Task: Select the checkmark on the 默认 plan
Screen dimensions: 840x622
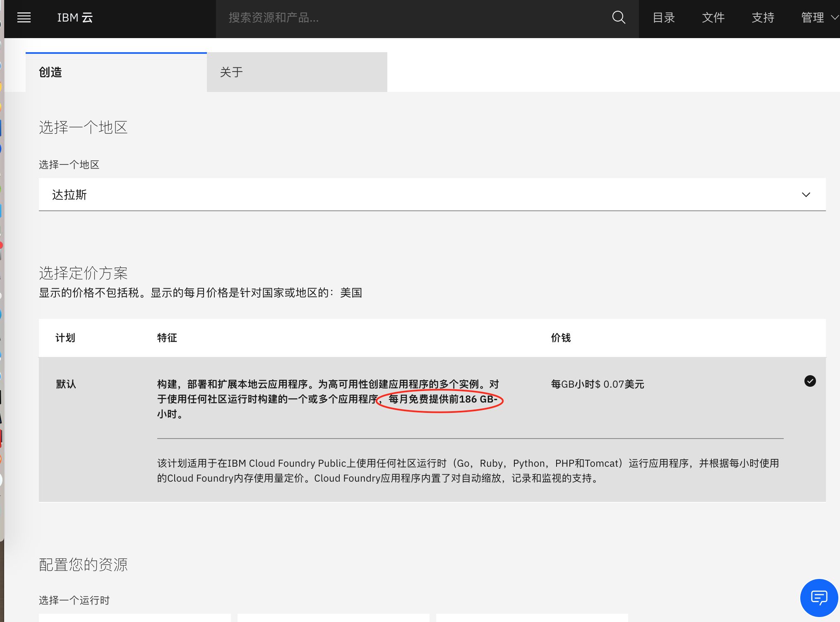Action: (810, 381)
